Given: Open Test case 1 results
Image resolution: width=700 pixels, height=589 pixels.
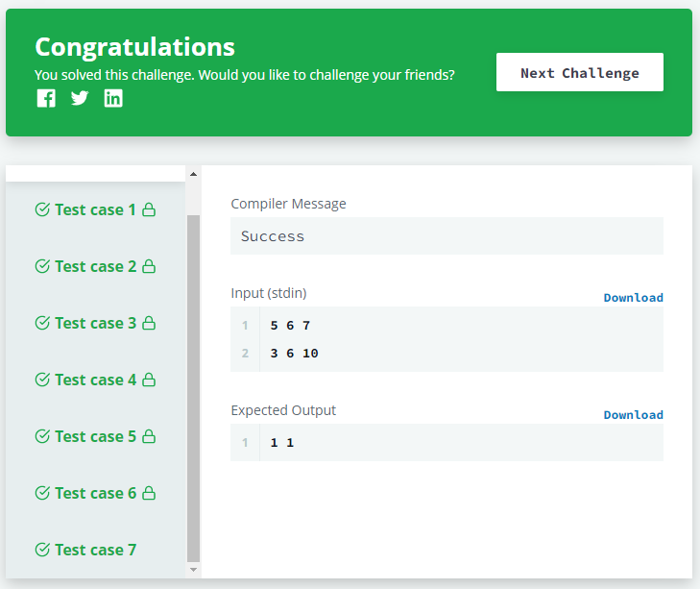Looking at the screenshot, I should 95,209.
